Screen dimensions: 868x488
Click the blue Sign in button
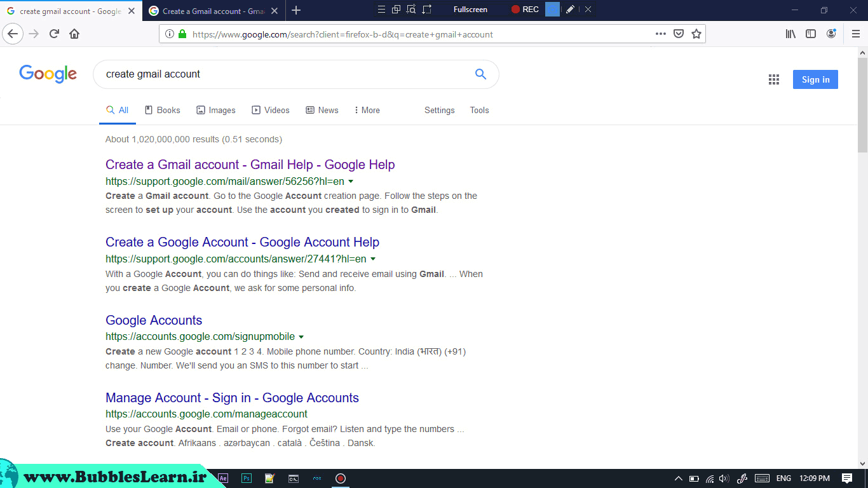[x=815, y=79]
